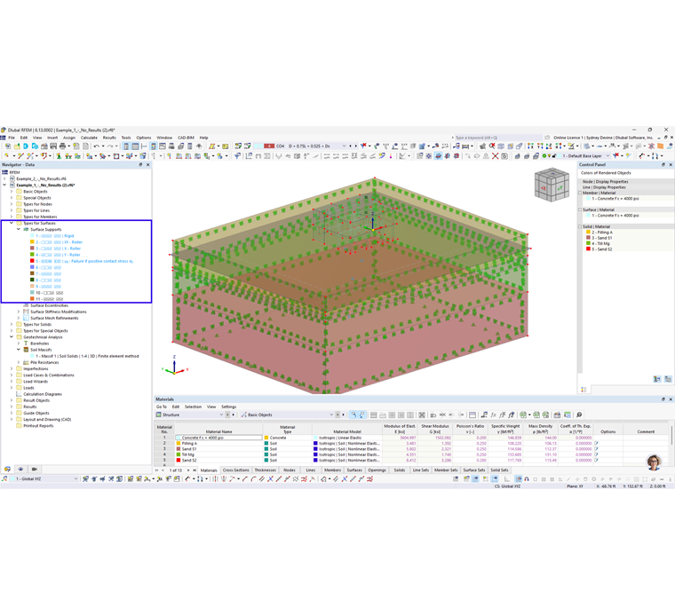Click the camera snapshot icon in the second toolbar
Screen dimensions: 675x616
(x=504, y=156)
